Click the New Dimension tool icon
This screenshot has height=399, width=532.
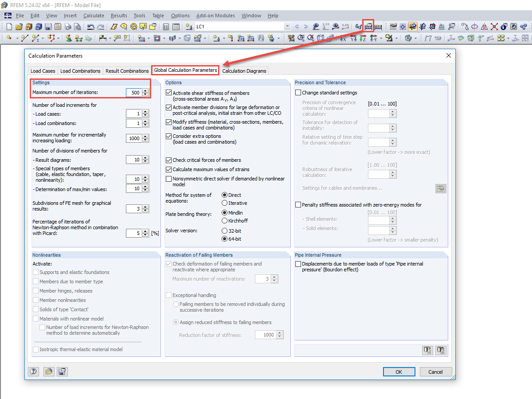pos(102,38)
